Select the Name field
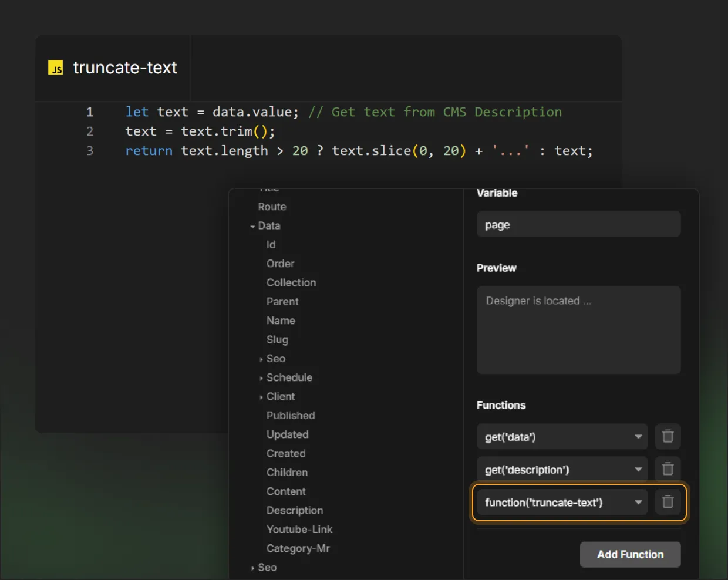 (x=281, y=321)
